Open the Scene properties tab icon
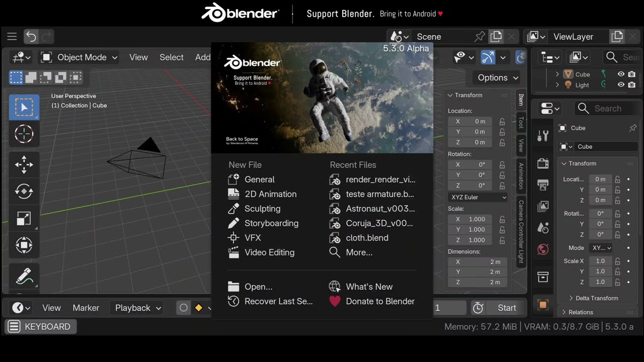644x362 pixels. point(543,228)
